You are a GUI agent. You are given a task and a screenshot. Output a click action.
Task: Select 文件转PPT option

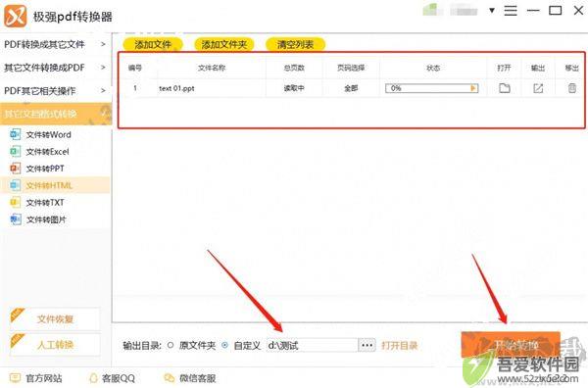point(45,169)
